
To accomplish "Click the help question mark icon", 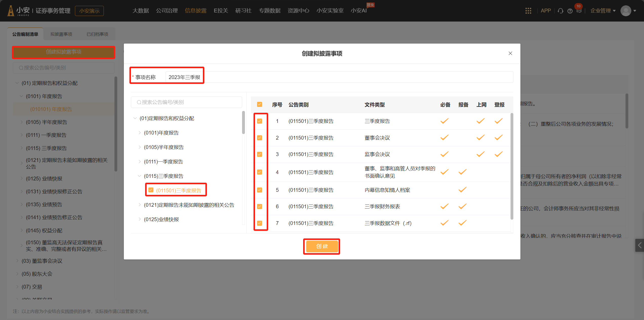I will [570, 11].
